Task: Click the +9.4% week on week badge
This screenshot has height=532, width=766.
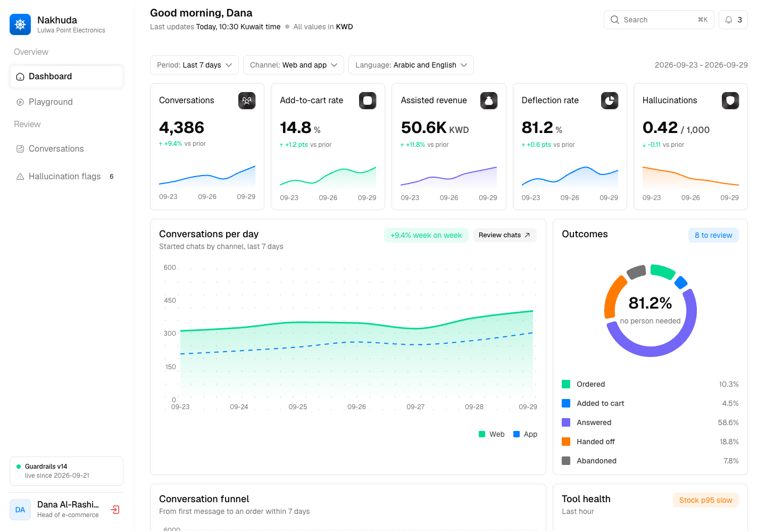Action: pyautogui.click(x=426, y=235)
